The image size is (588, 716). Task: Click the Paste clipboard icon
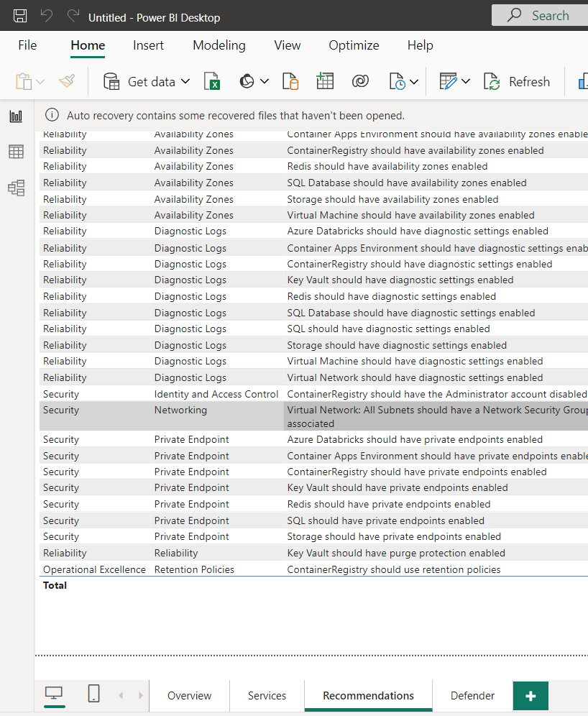click(x=23, y=82)
